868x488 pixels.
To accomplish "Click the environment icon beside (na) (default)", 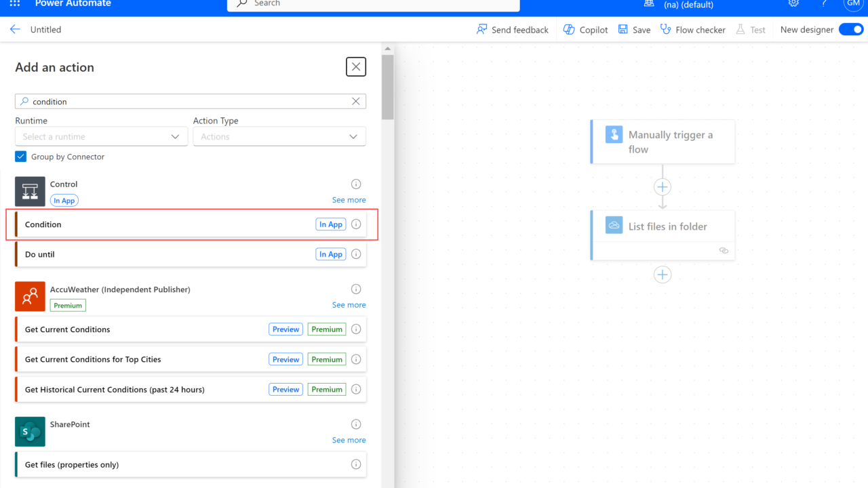I will [649, 3].
